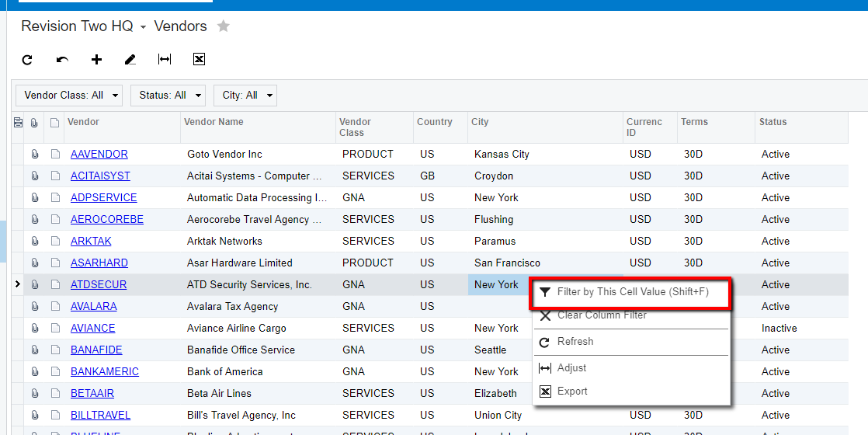This screenshot has width=868, height=435.
Task: Open the Vendor Class: All filter dropdown
Action: (69, 96)
